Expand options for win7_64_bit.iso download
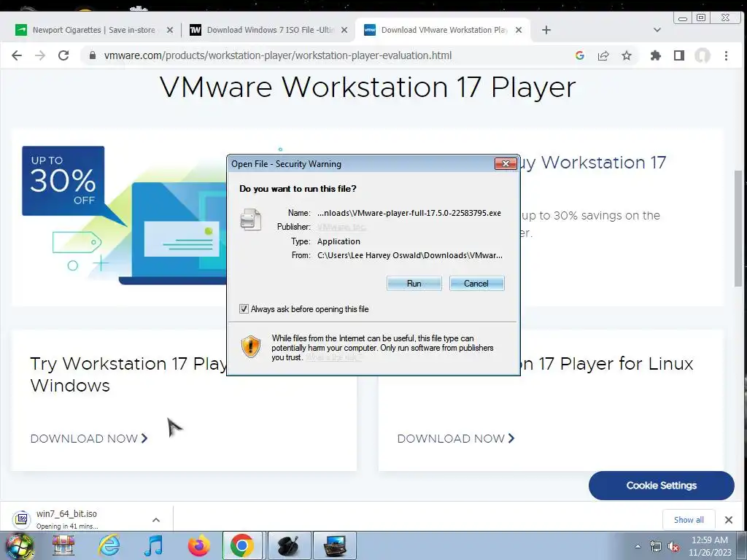This screenshot has height=560, width=747. point(156,520)
